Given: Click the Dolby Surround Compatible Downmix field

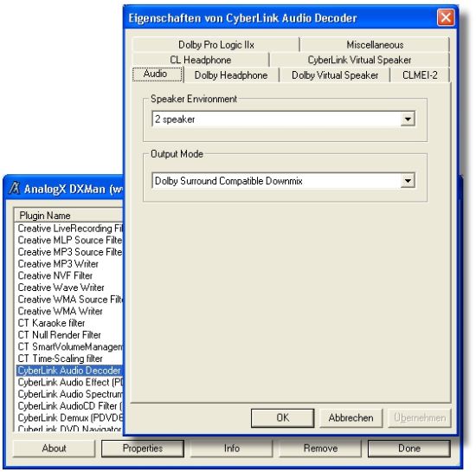Looking at the screenshot, I should coord(283,180).
